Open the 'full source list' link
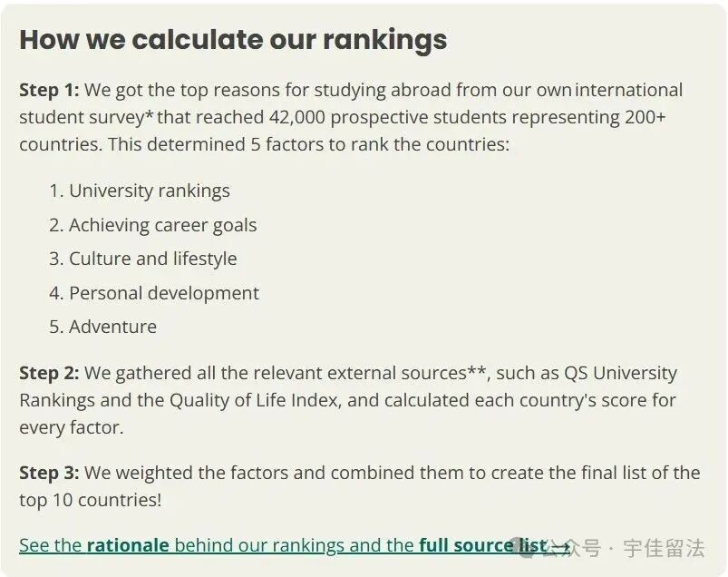Viewport: 728px width, 577px height. tap(480, 545)
